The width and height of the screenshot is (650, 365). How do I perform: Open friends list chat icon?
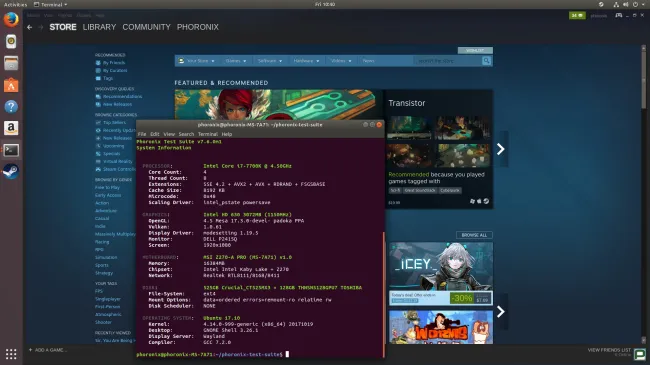[x=640, y=354]
